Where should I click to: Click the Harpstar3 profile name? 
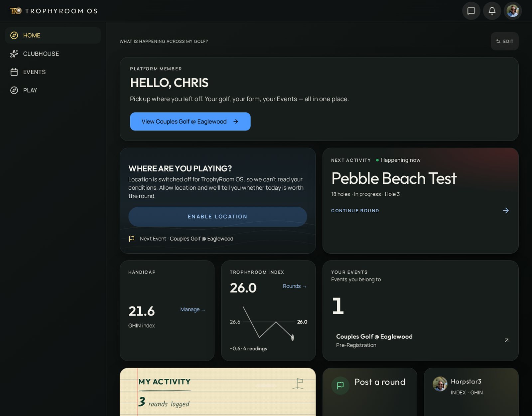point(466,381)
